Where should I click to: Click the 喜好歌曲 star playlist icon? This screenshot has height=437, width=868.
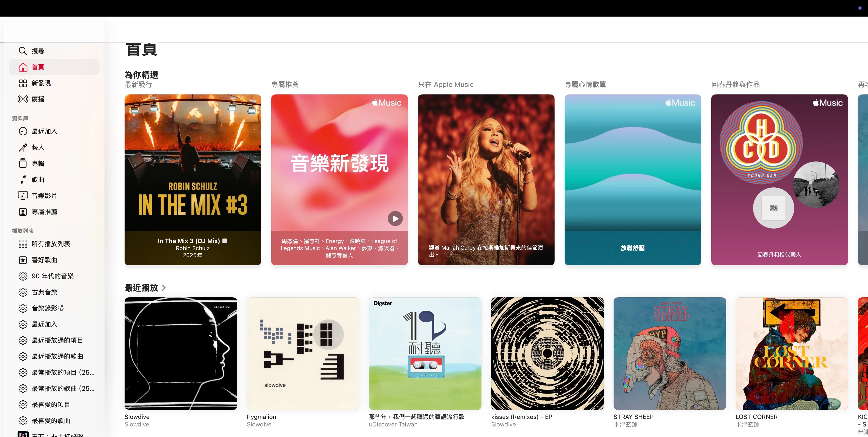click(x=23, y=260)
